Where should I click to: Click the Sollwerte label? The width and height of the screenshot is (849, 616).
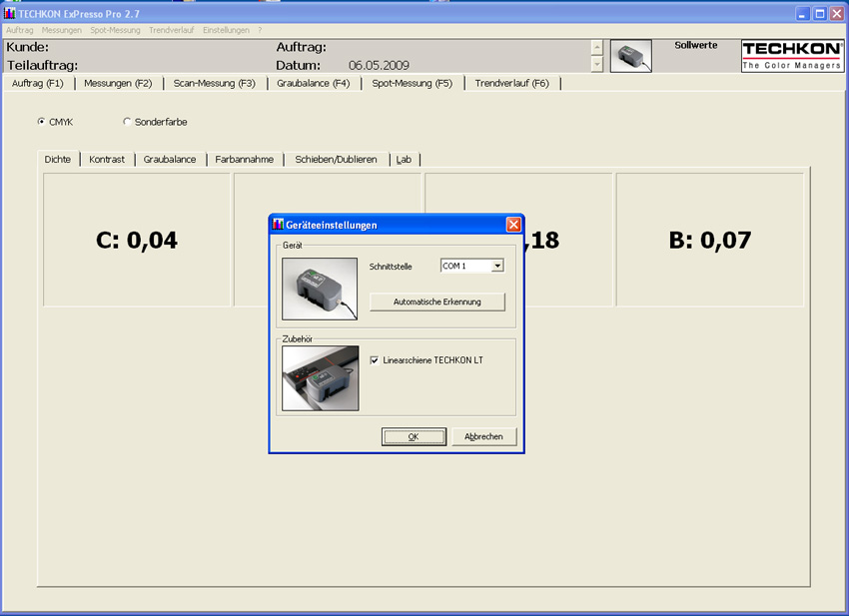(x=696, y=46)
